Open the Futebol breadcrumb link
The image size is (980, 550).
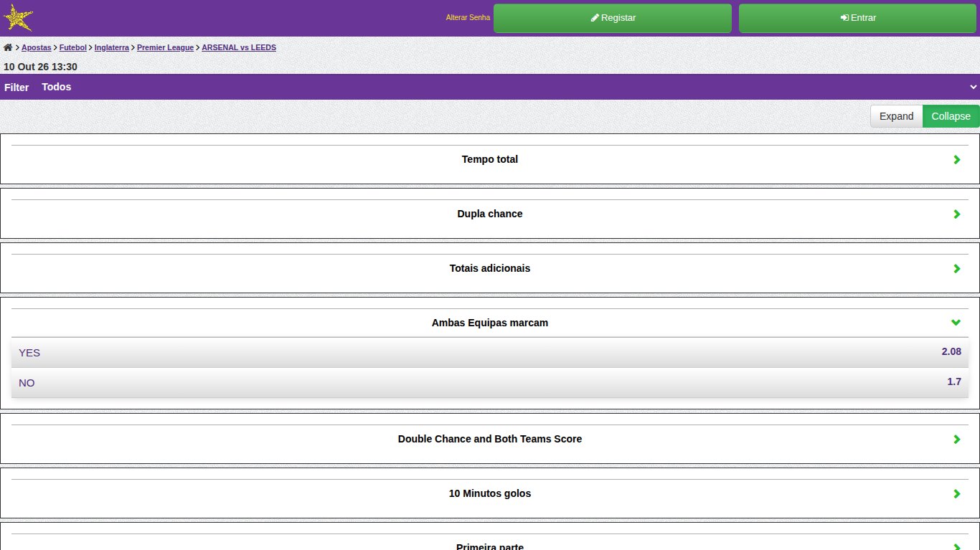coord(73,47)
